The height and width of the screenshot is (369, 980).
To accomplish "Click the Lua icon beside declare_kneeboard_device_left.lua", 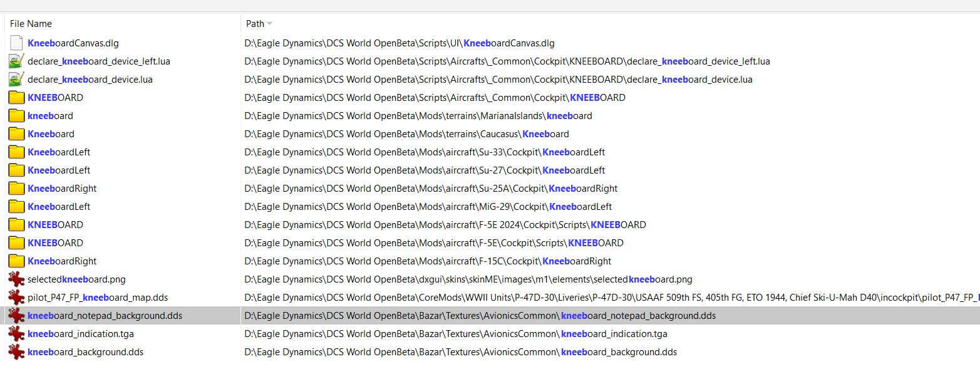I will 17,61.
